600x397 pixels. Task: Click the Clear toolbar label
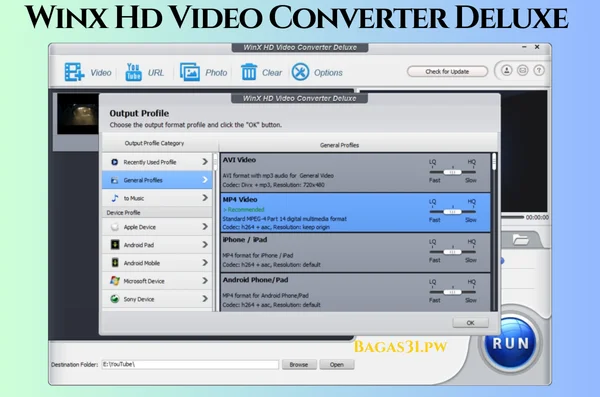(272, 73)
